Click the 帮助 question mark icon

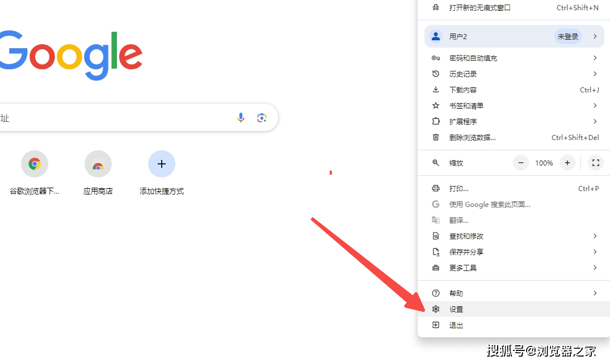436,293
